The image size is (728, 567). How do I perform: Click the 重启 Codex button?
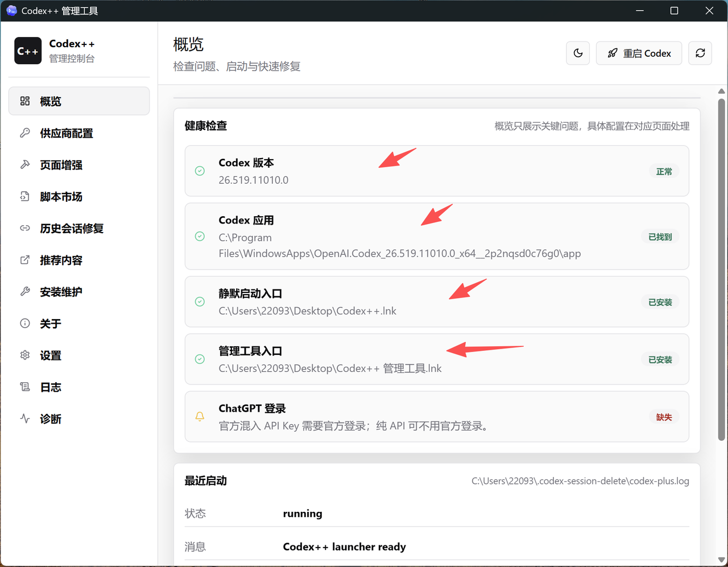(x=639, y=53)
